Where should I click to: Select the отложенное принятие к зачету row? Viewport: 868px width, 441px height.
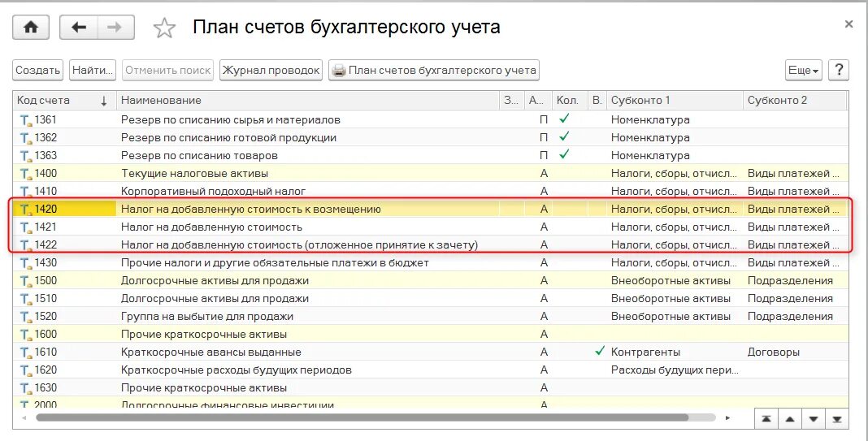tap(299, 244)
